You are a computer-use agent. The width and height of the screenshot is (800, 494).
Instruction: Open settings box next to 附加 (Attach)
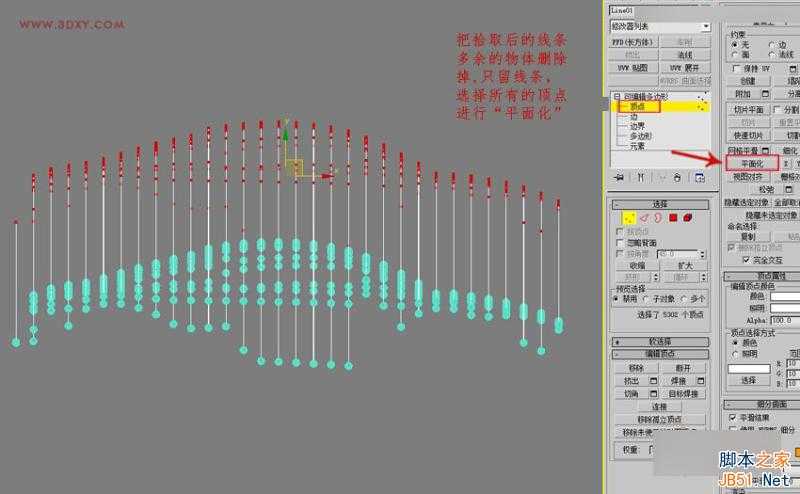[x=765, y=94]
